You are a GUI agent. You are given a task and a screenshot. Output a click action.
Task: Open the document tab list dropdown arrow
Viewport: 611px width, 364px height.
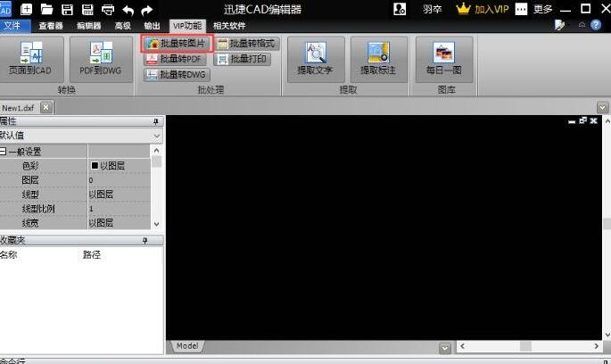[x=602, y=108]
